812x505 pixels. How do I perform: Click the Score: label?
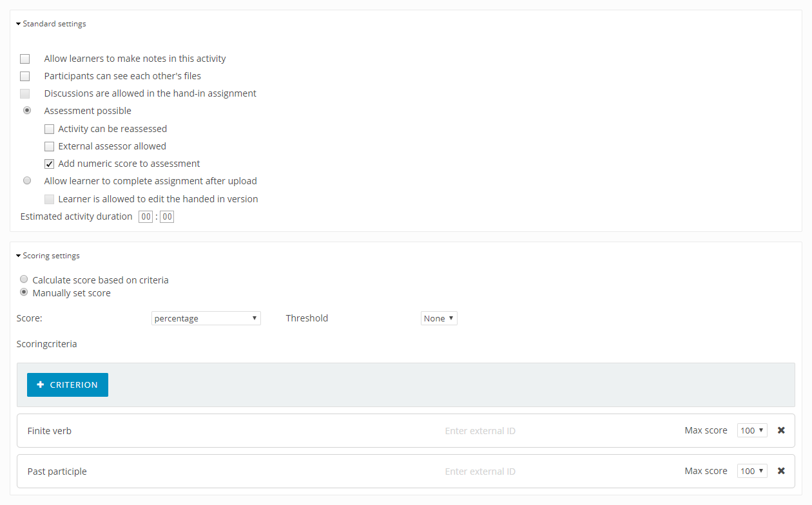(x=30, y=318)
